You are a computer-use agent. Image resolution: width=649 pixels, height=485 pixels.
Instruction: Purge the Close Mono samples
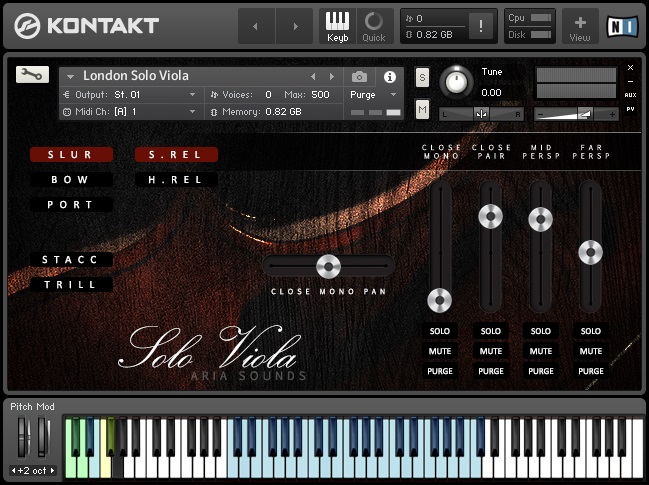pos(440,371)
